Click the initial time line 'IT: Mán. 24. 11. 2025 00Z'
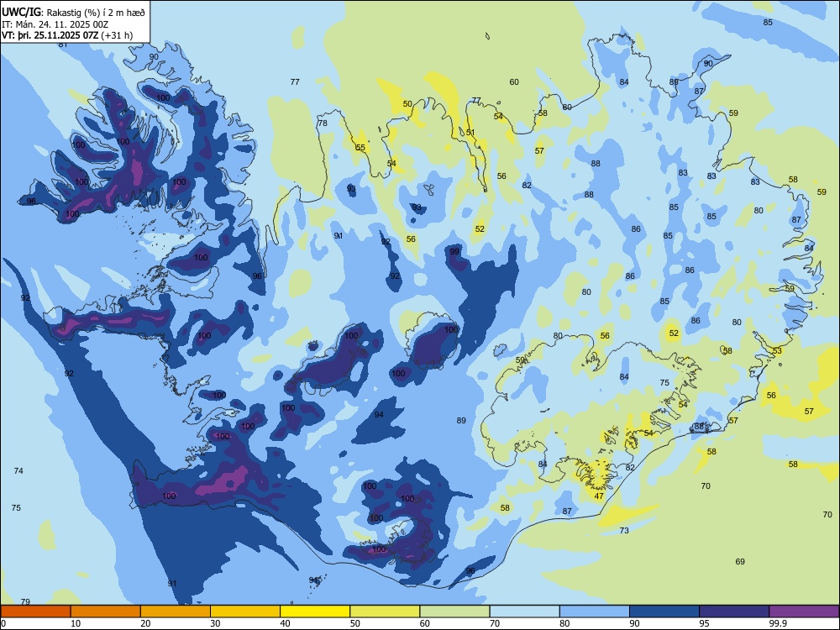Viewport: 840px width, 630px height. pyautogui.click(x=55, y=24)
